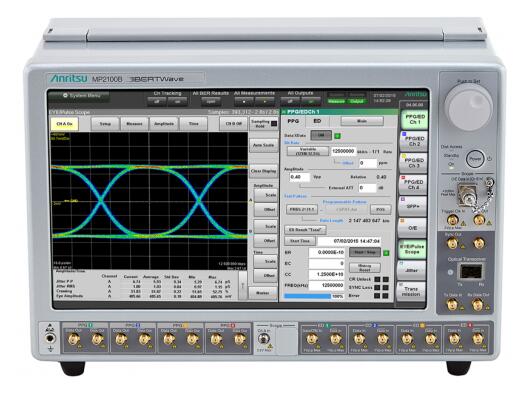Select the PPG/ED Ch 4 side button
529x393 pixels.
[413, 185]
